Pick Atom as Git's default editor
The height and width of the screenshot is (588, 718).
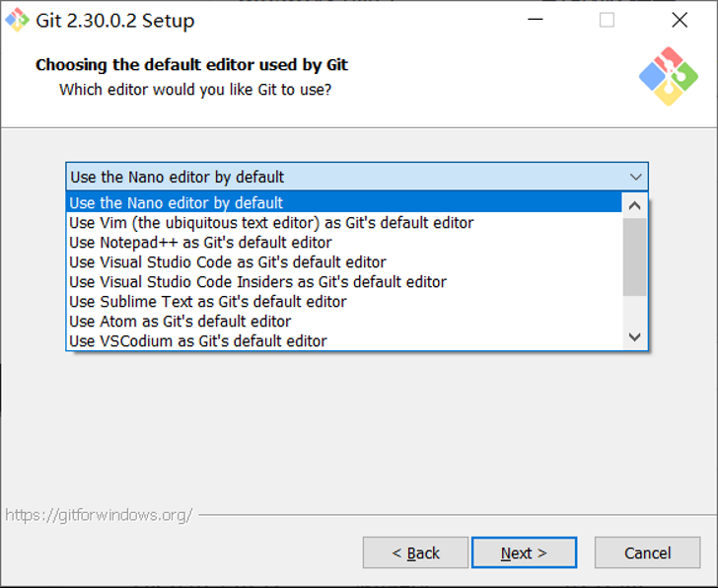[180, 322]
